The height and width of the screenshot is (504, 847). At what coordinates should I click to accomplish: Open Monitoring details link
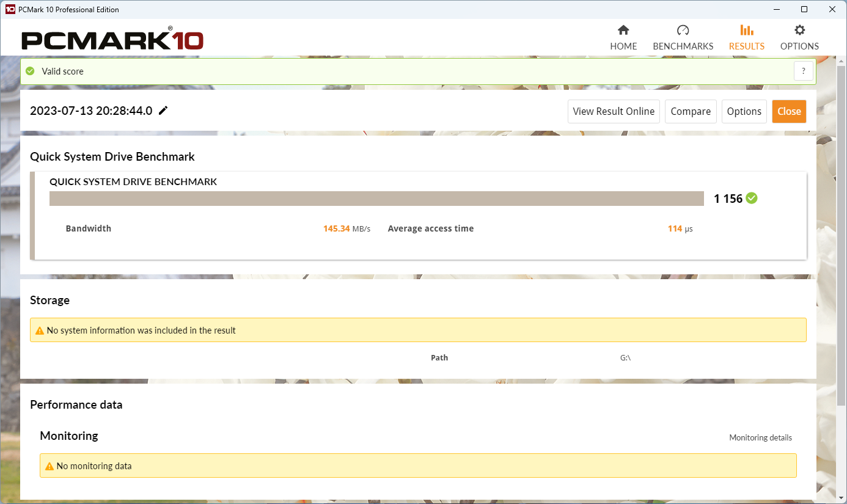(x=760, y=437)
